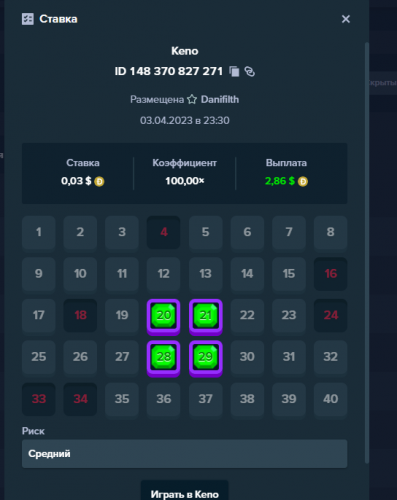The width and height of the screenshot is (397, 500).
Task: Open the Danifilth user profile
Action: pyautogui.click(x=220, y=99)
